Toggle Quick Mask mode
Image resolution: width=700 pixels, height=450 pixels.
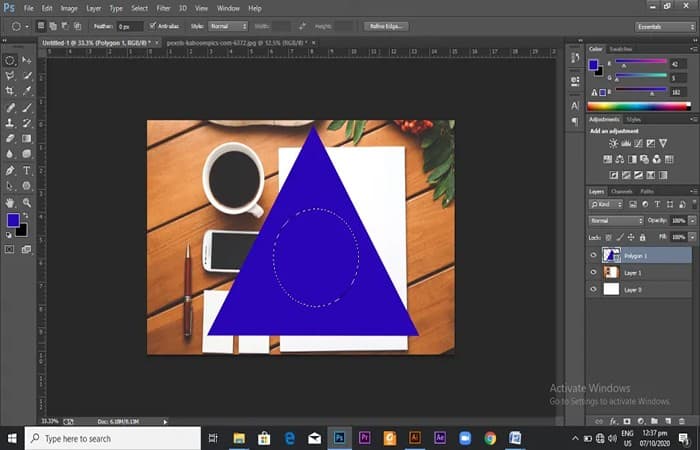(9, 249)
